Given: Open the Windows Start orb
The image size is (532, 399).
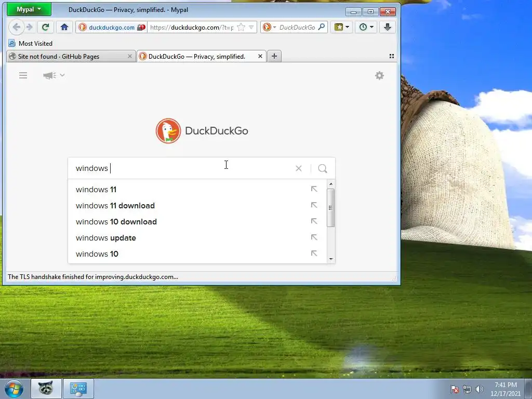Looking at the screenshot, I should tap(14, 389).
